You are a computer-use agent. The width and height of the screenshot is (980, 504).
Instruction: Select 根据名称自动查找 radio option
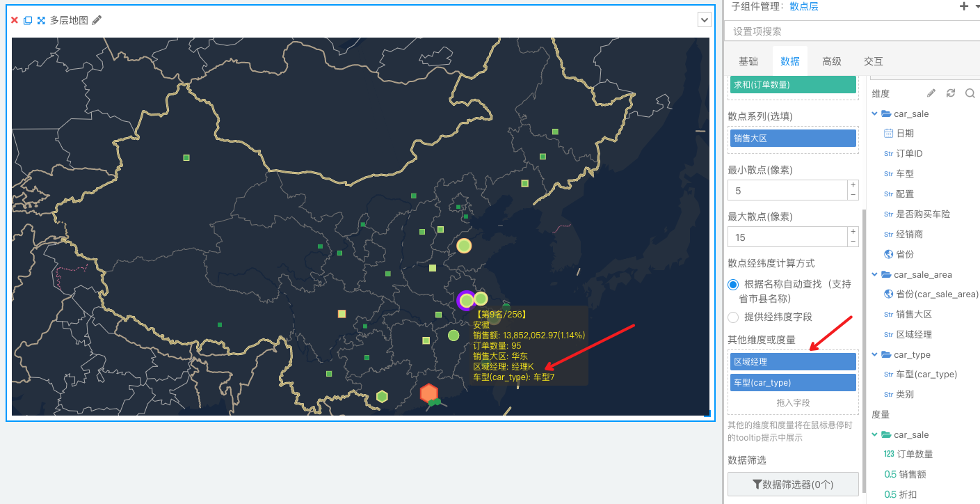pyautogui.click(x=733, y=284)
